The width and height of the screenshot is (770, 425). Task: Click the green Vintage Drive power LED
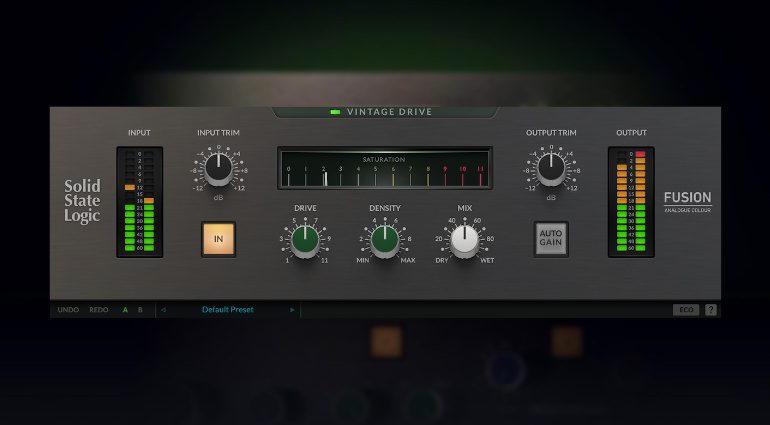(336, 112)
